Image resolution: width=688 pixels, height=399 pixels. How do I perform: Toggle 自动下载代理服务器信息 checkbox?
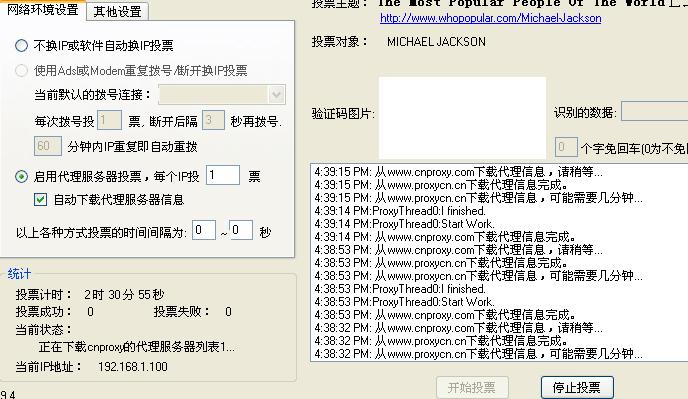(x=40, y=200)
